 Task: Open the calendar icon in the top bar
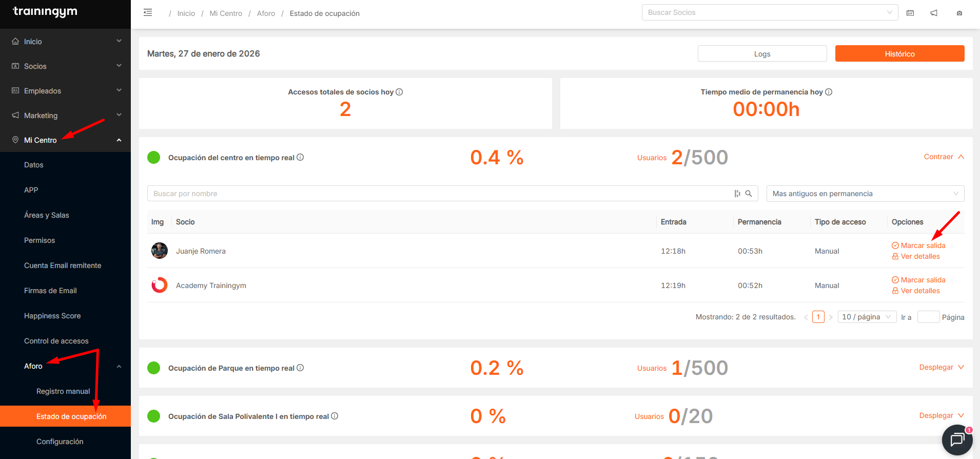click(x=910, y=13)
